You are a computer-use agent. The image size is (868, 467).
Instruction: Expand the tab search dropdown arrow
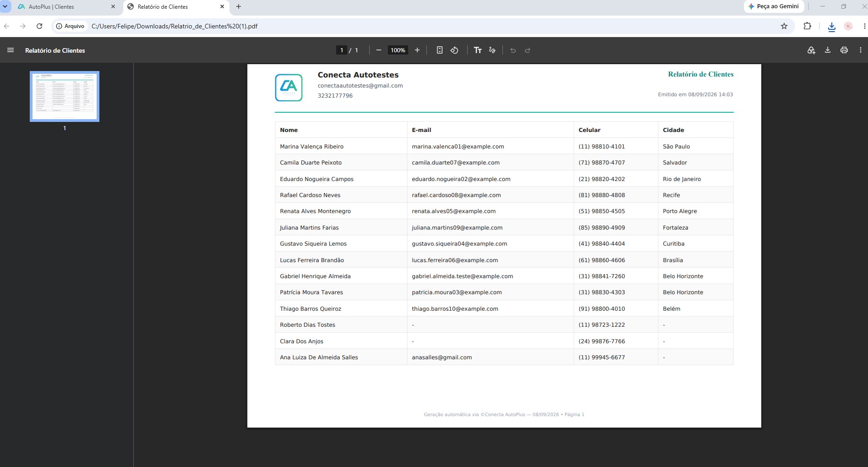click(x=5, y=6)
